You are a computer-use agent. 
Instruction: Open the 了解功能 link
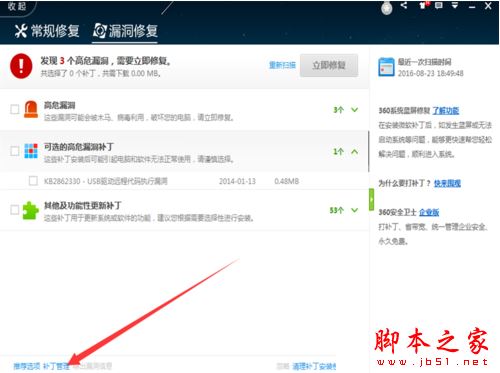(446, 110)
